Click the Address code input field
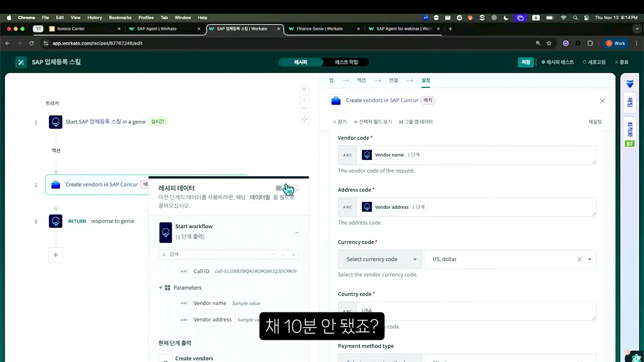The height and width of the screenshot is (362, 644). click(467, 207)
